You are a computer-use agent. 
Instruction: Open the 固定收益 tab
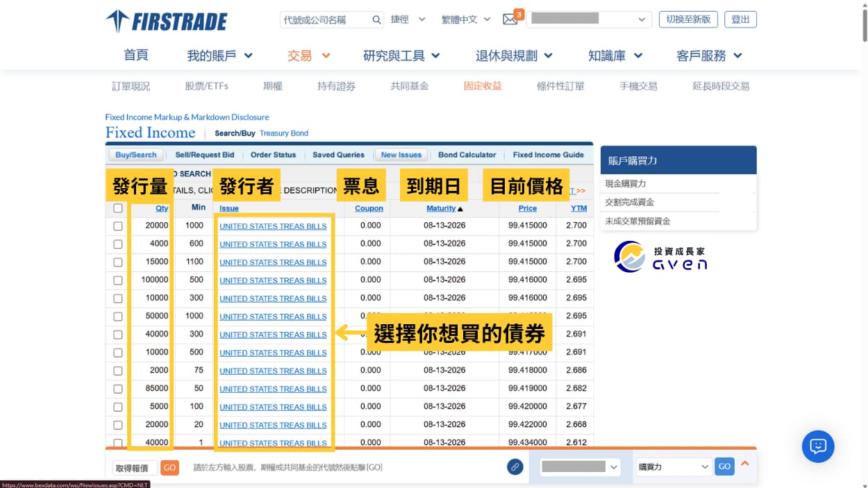pyautogui.click(x=483, y=86)
